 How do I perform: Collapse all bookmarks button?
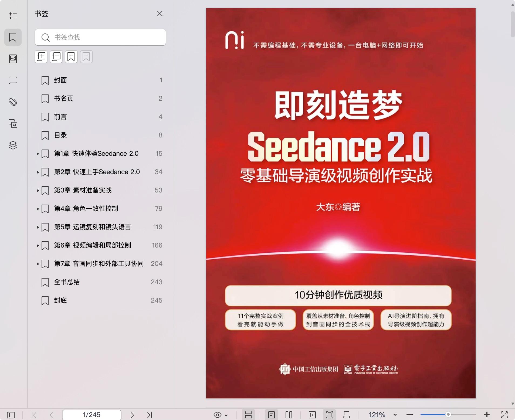[x=56, y=57]
